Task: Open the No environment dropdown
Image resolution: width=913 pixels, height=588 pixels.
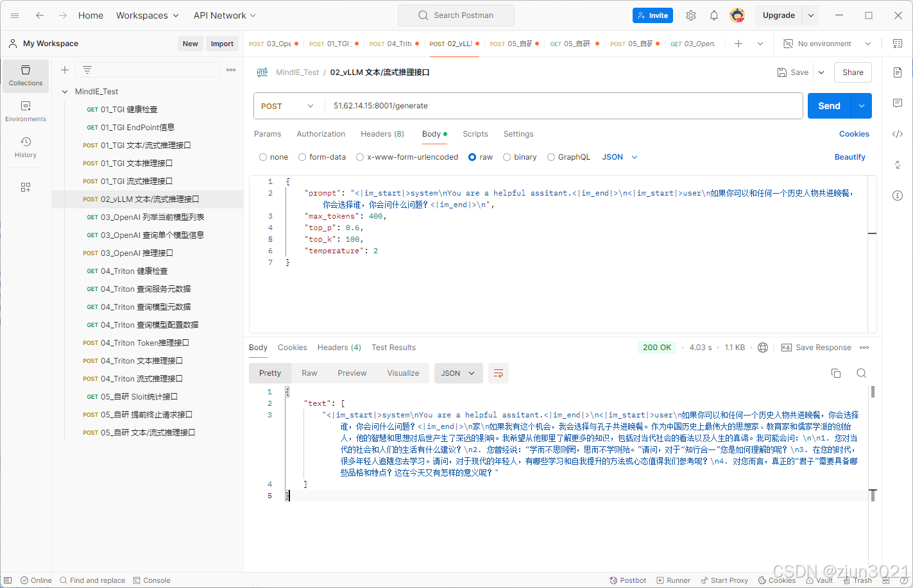Action: (827, 44)
